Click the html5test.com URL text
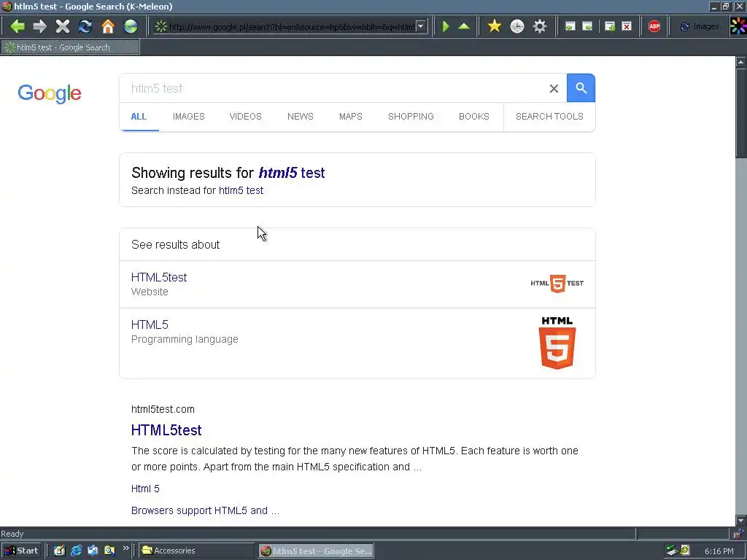The height and width of the screenshot is (560, 747). click(163, 410)
